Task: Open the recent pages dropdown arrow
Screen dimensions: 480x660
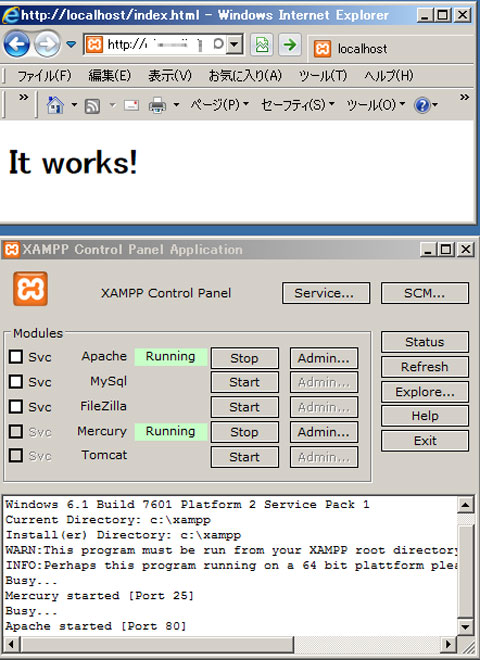Action: (71, 44)
